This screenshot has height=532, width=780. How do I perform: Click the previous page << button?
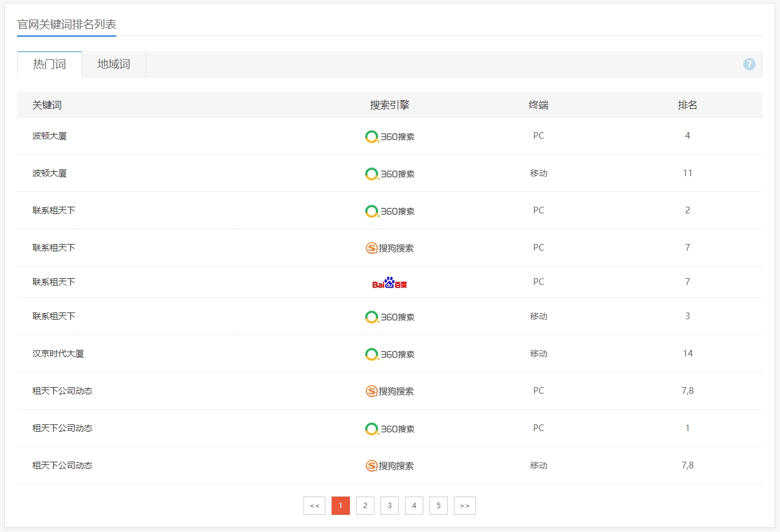314,506
